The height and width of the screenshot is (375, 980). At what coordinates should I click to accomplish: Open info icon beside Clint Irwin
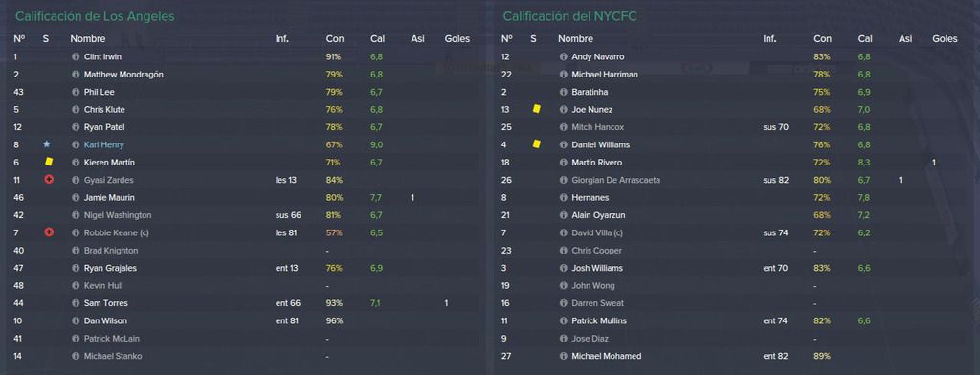76,56
